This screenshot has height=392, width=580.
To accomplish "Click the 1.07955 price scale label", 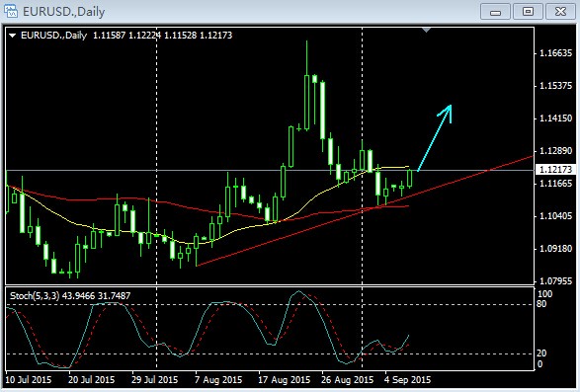I will 555,281.
